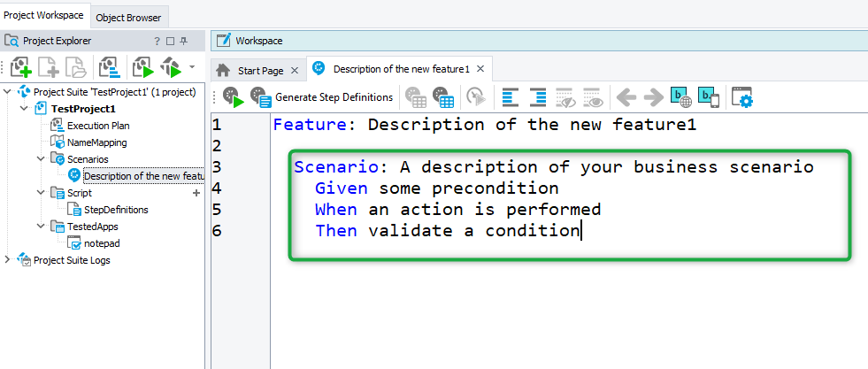Collapse the TestedApps node
868x369 pixels.
(41, 227)
